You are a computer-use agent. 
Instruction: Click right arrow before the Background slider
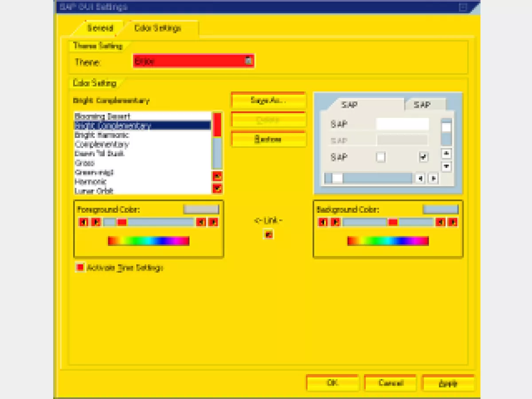click(x=336, y=222)
